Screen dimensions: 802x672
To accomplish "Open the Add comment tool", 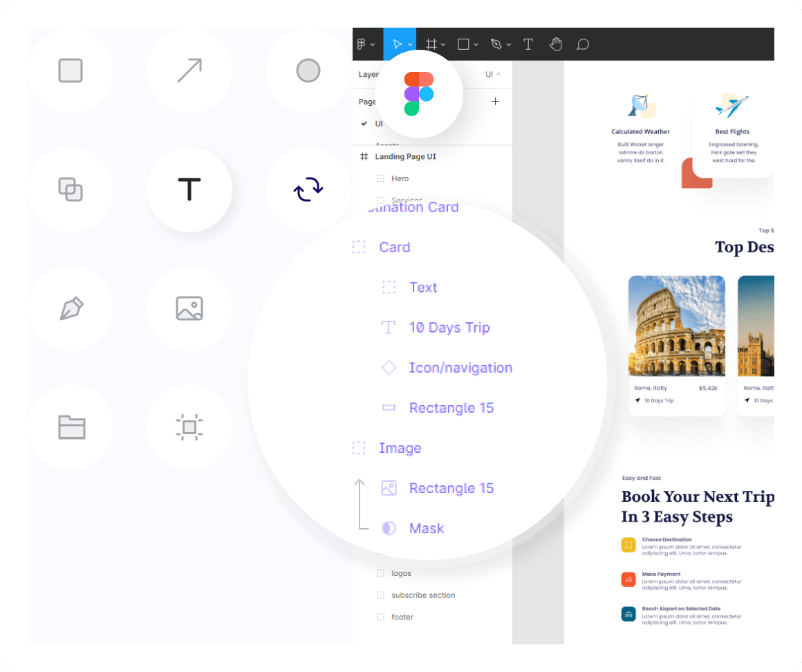I will (x=582, y=44).
